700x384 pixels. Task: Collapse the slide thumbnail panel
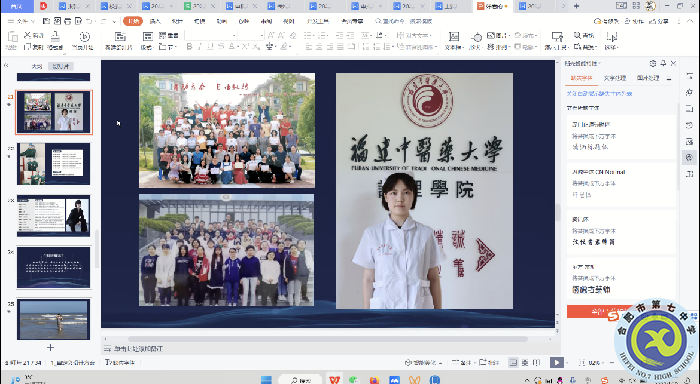click(6, 66)
